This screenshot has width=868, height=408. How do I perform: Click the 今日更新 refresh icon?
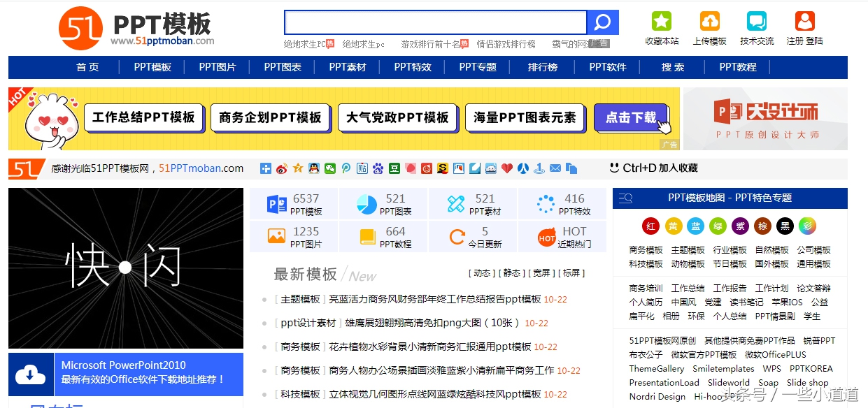(457, 237)
